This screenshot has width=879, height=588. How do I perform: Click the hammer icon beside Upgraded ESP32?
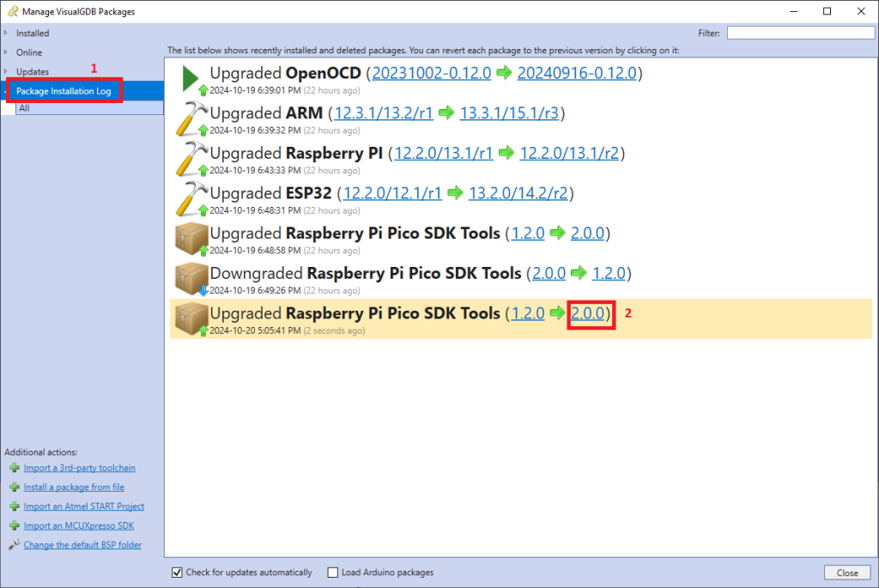point(191,198)
